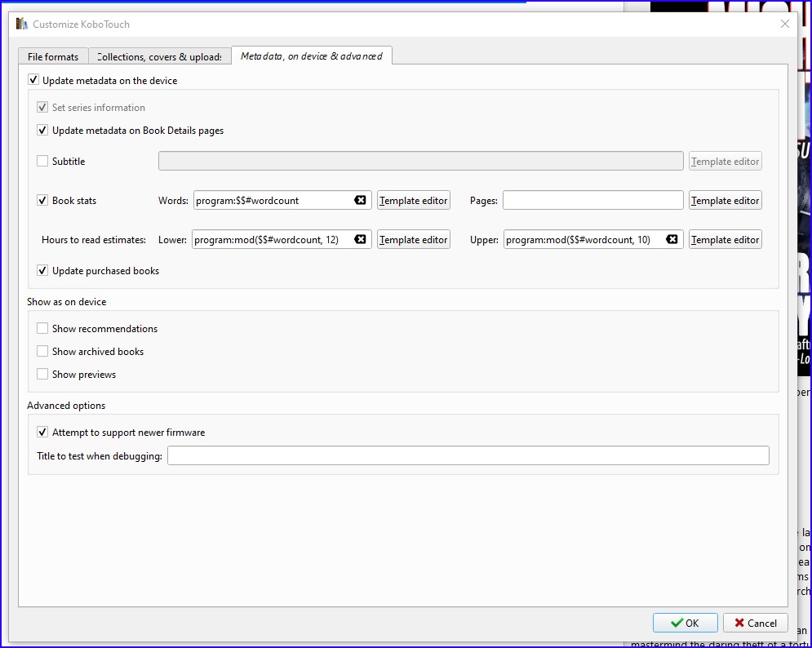Click into the Pages template input

tap(593, 201)
